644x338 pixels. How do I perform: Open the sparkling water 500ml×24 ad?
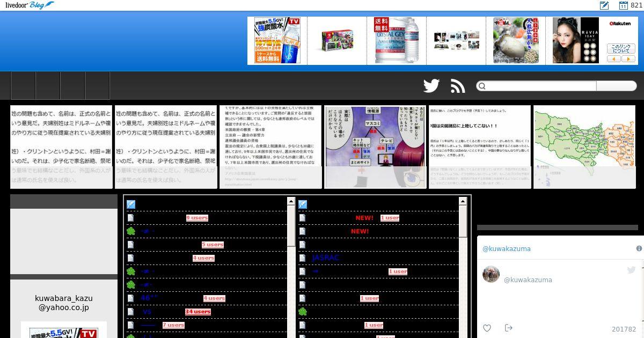tap(277, 40)
